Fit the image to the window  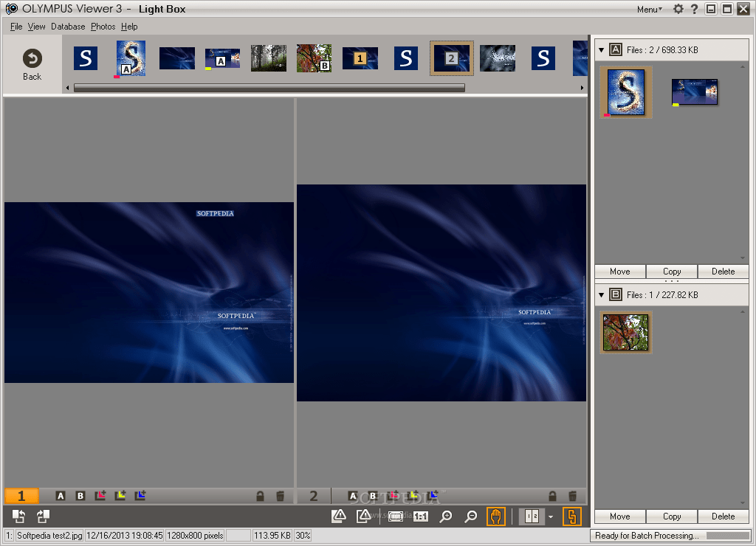coord(396,516)
